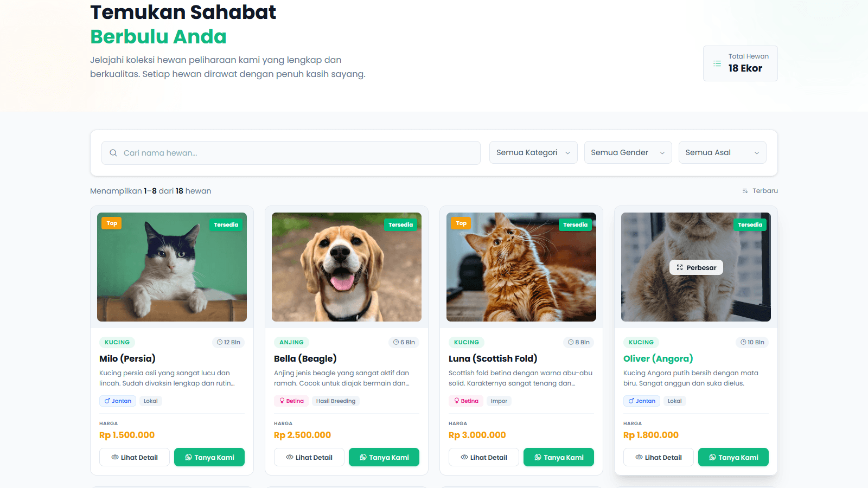Click the expand icon inside the Perbesar button
The width and height of the screenshot is (868, 488).
[x=680, y=267]
